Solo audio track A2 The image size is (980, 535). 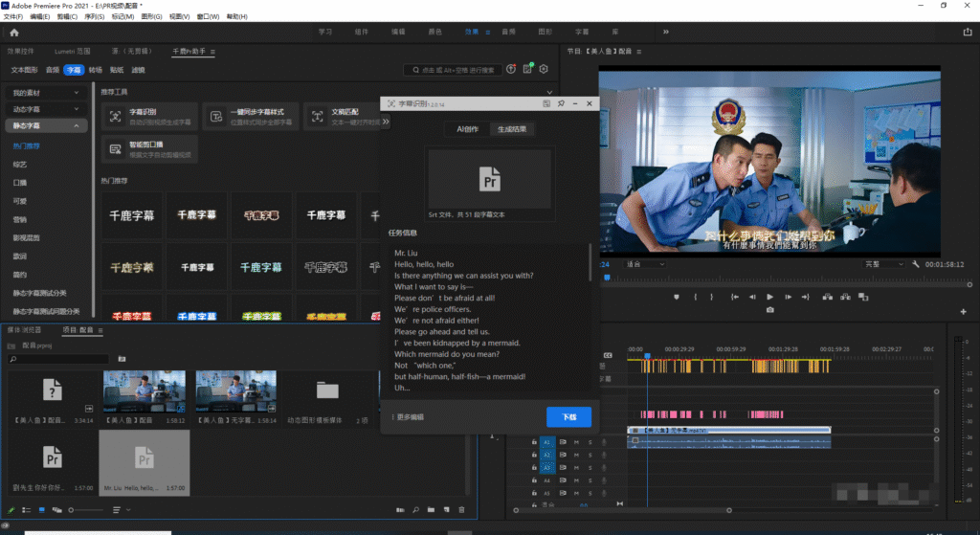coord(590,455)
